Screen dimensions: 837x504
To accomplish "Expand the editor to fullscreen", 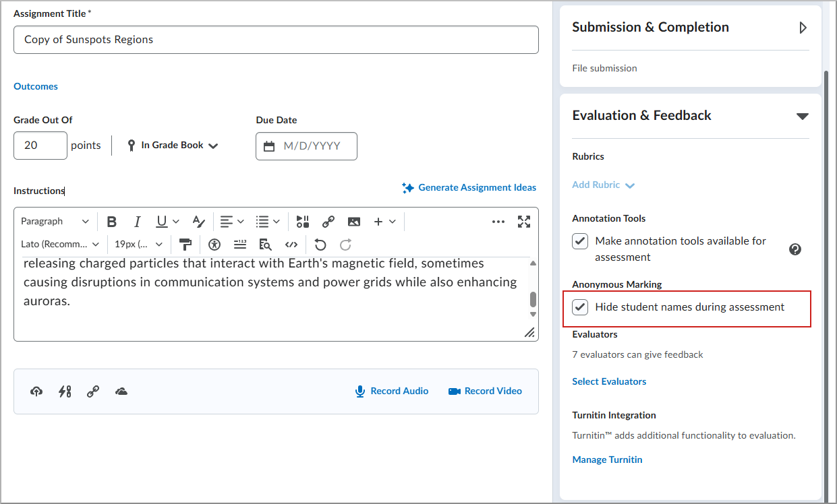I will pos(524,221).
